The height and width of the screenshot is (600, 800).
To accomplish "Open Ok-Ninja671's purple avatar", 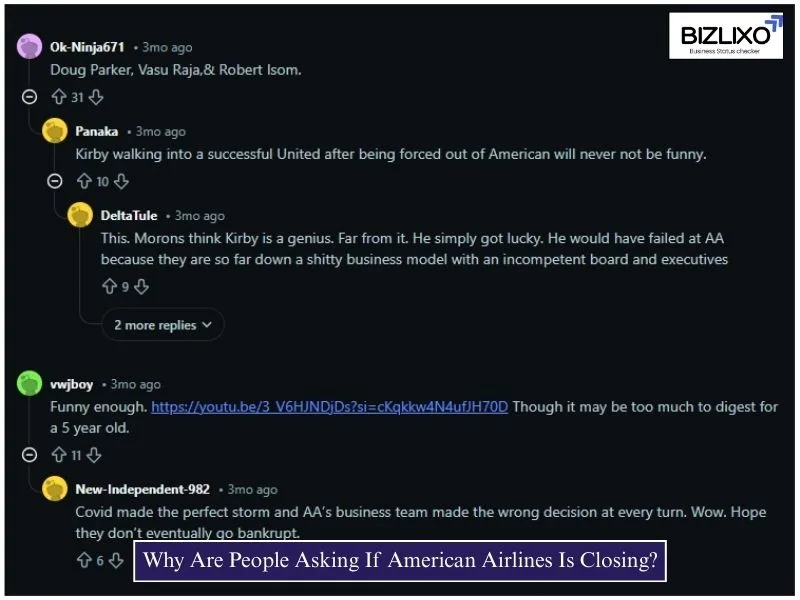I will [28, 44].
